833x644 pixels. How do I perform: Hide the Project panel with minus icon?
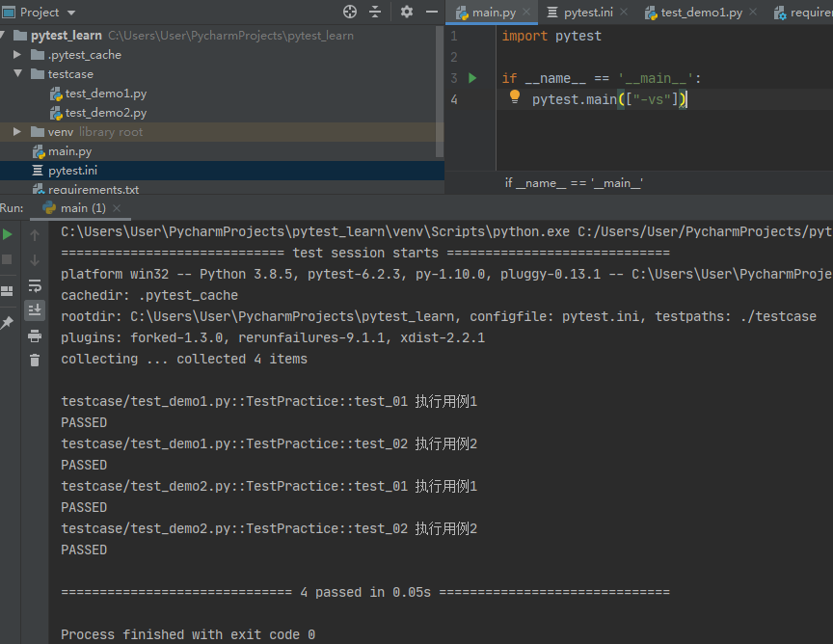[432, 12]
